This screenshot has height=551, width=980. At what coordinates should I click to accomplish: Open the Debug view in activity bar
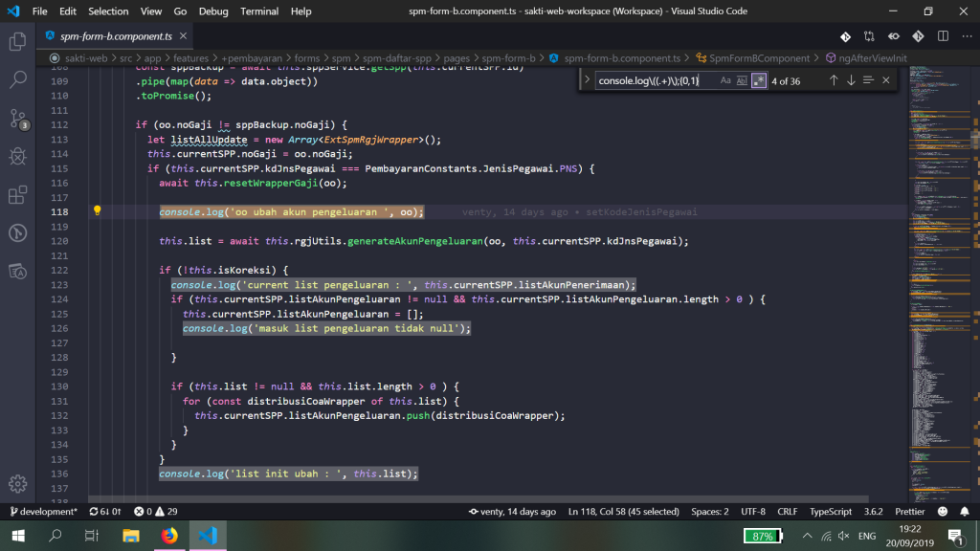point(17,156)
